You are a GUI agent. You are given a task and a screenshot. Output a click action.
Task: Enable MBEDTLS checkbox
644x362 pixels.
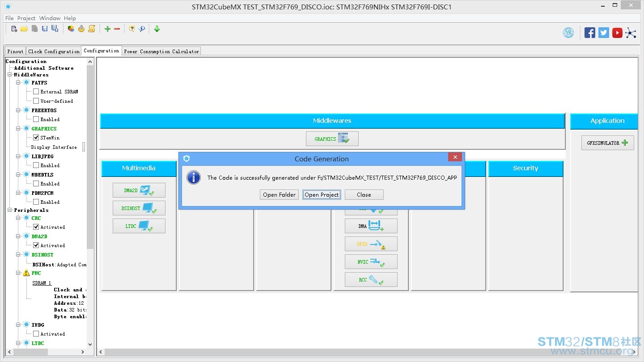click(x=36, y=183)
